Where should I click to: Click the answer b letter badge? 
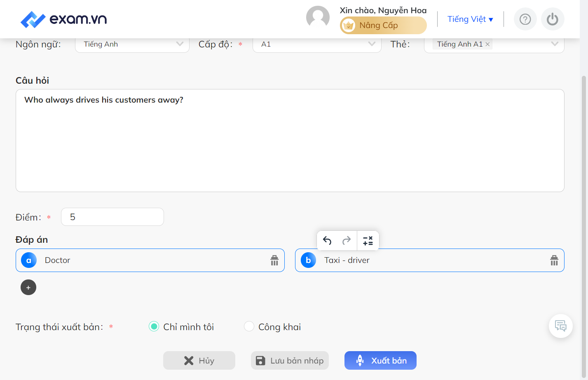(308, 260)
